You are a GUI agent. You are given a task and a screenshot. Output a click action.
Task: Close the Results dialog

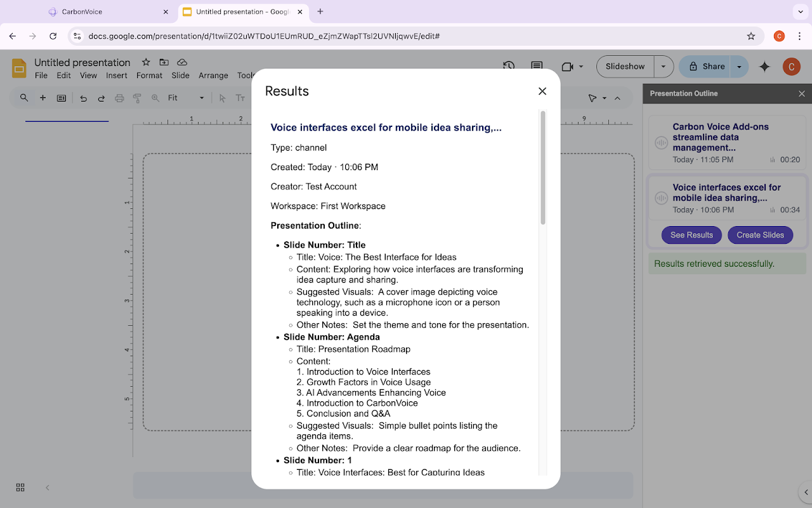(x=542, y=91)
